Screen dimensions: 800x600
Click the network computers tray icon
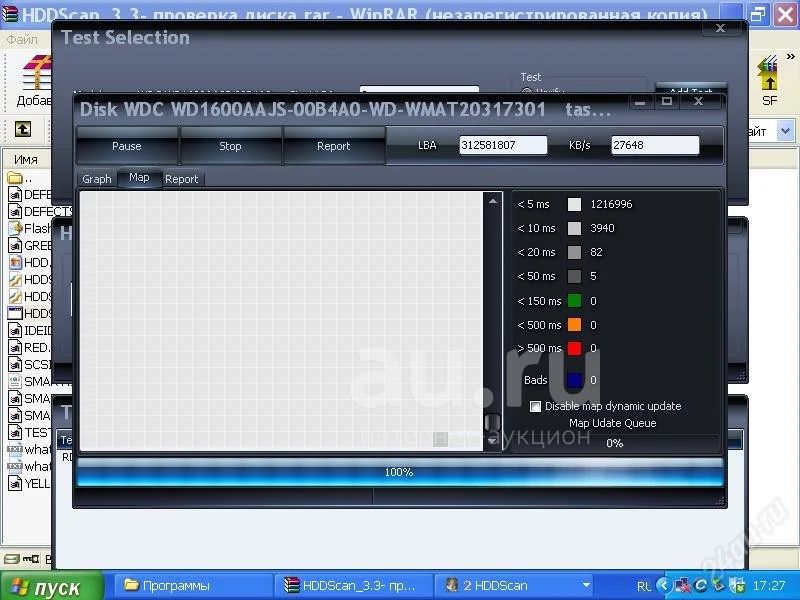[683, 586]
